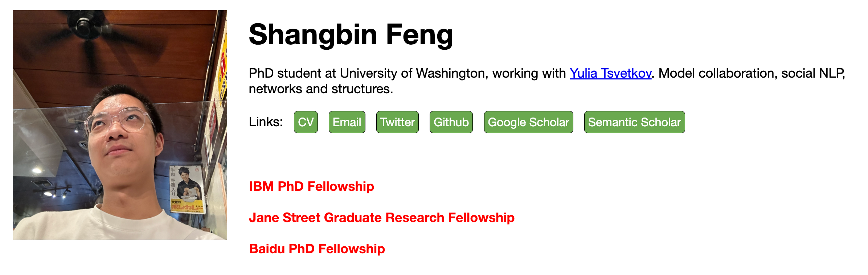Open the Twitter profile button
Viewport: 868px width, 275px height.
(x=397, y=122)
